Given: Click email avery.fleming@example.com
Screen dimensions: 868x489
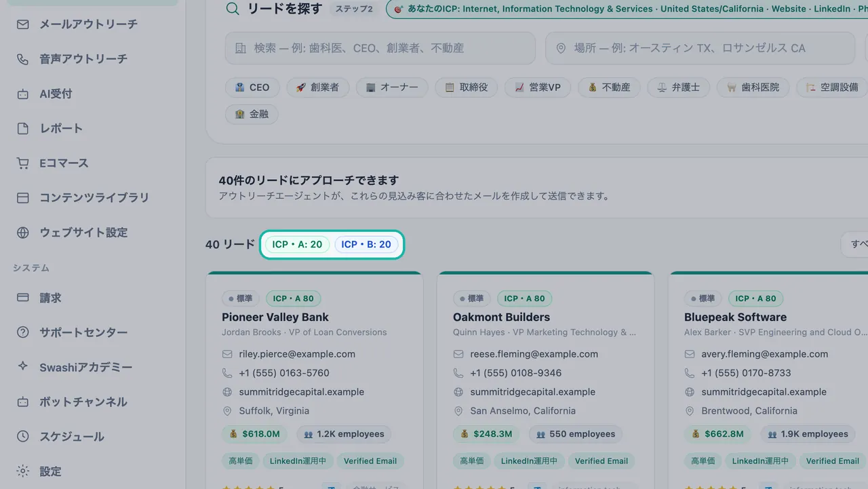Looking at the screenshot, I should (765, 354).
